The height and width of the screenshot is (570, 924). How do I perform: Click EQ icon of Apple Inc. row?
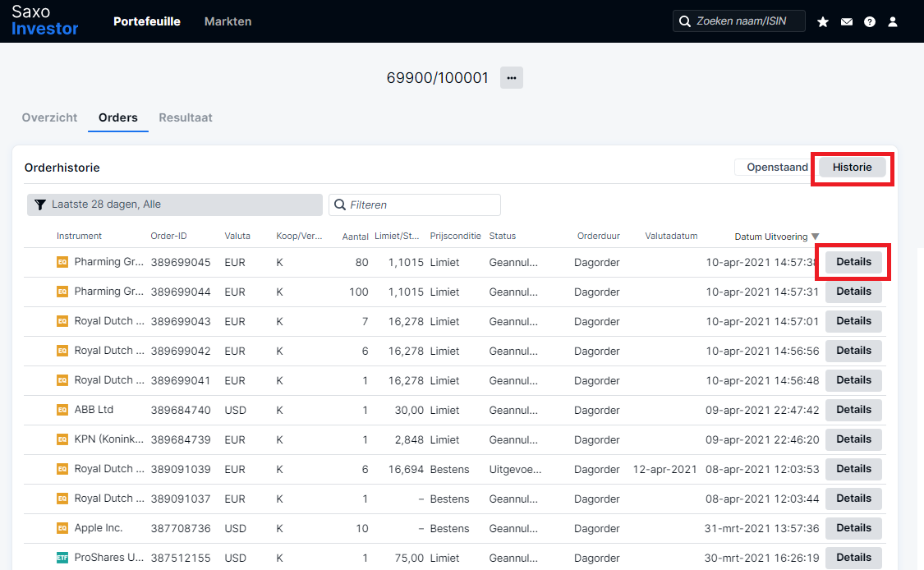(62, 527)
